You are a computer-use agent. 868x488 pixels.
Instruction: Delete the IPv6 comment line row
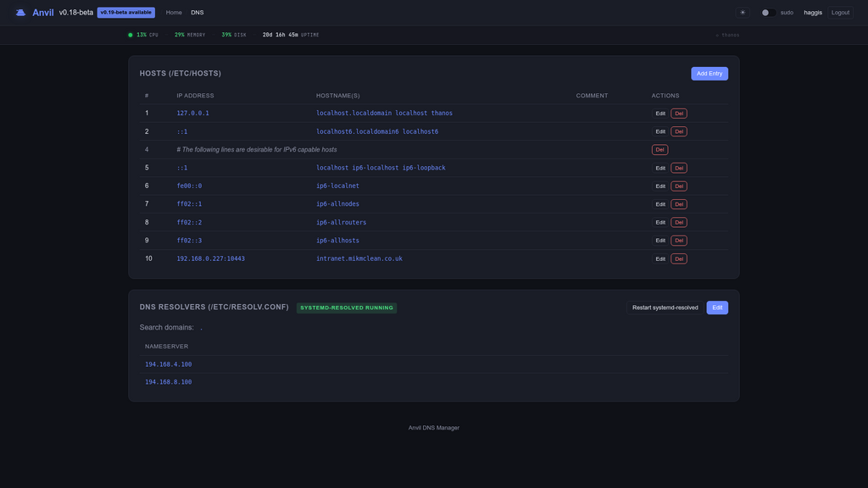point(659,149)
